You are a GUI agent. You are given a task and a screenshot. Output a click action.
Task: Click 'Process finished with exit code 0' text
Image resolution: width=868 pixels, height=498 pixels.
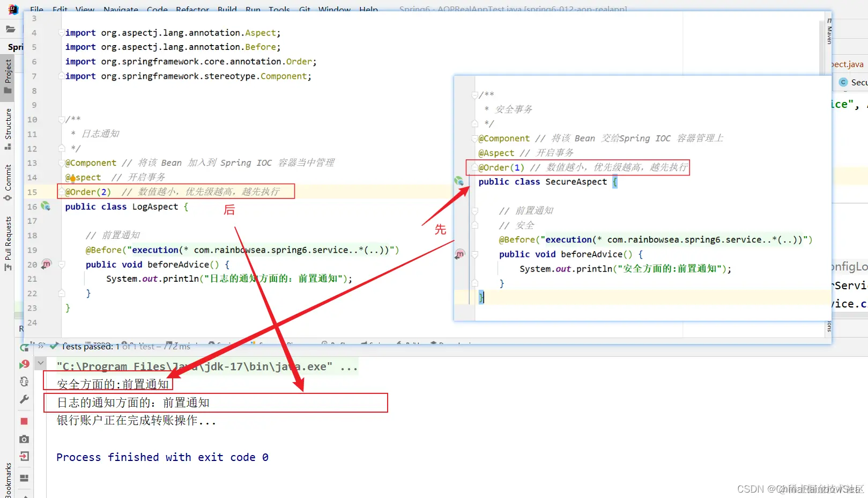click(162, 457)
